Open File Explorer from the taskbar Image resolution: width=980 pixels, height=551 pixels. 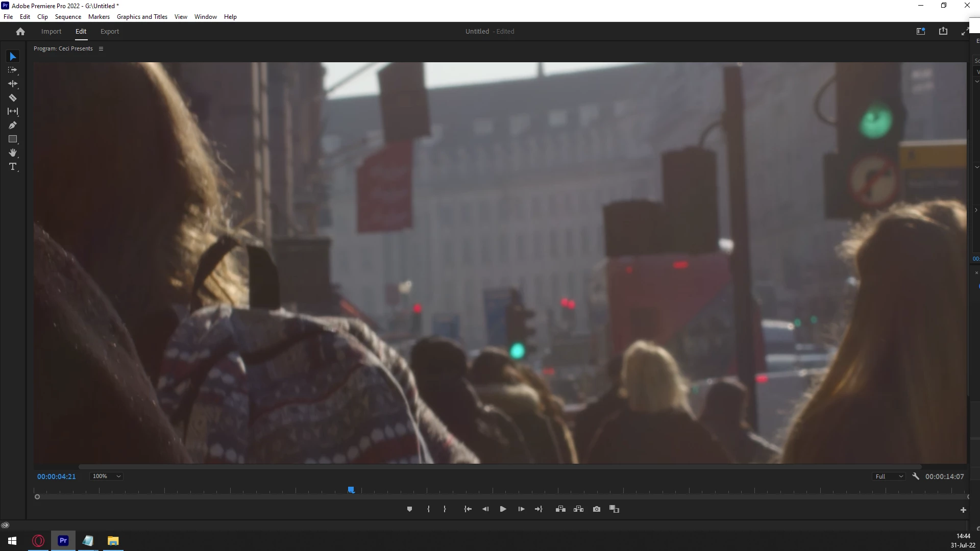coord(113,541)
